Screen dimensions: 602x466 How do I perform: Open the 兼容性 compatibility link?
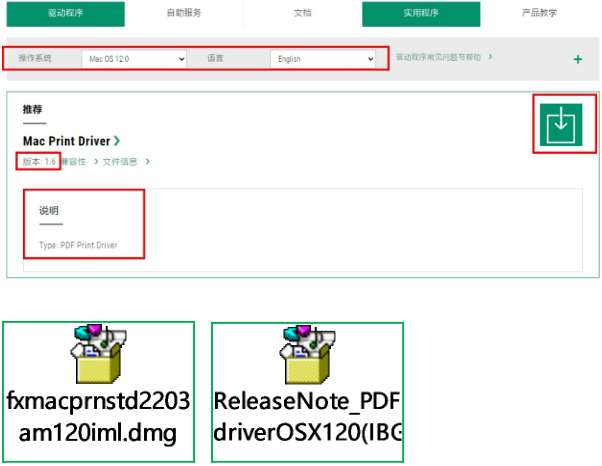(x=79, y=162)
